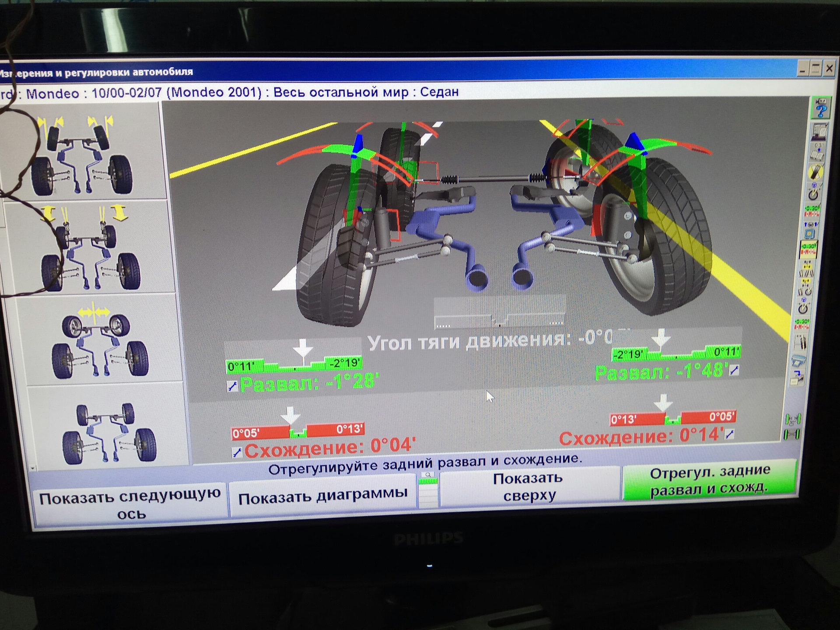Click green Отрегул. задние развал и схожд. button
This screenshot has width=840, height=630.
(709, 479)
